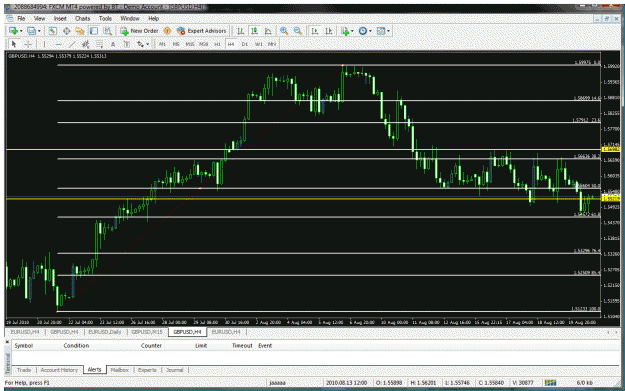Open the Strategy Tester icon
This screenshot has height=391, width=625.
[x=108, y=31]
